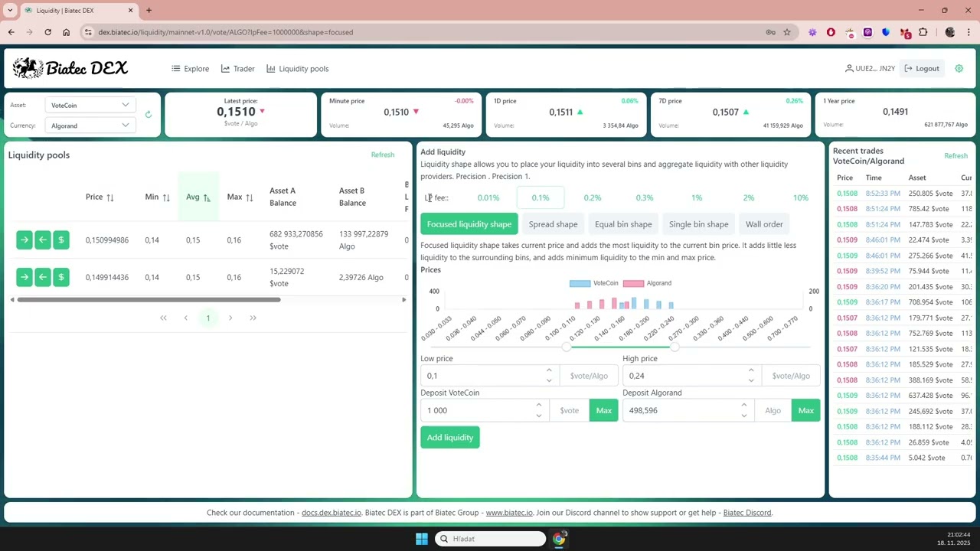Select the 0.01% LP fee option

[488, 197]
